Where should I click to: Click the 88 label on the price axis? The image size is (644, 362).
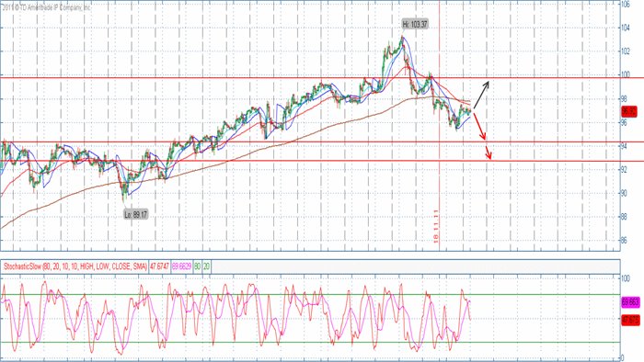(x=625, y=217)
